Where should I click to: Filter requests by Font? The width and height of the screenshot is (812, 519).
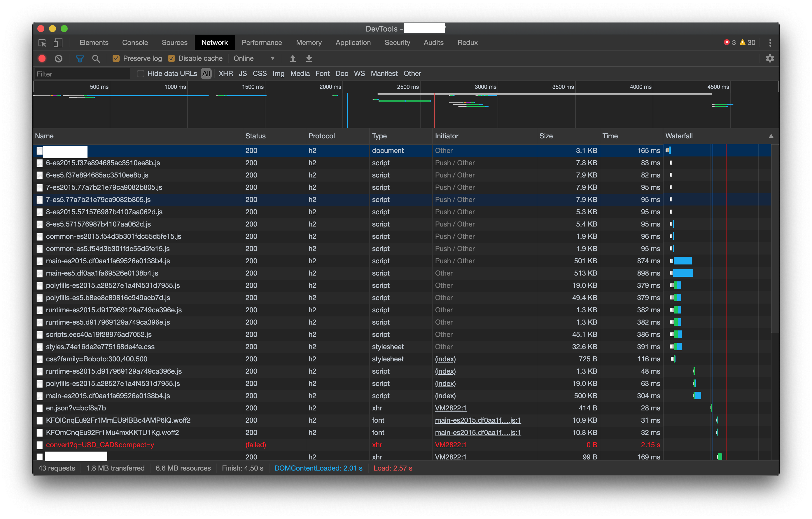pos(322,74)
